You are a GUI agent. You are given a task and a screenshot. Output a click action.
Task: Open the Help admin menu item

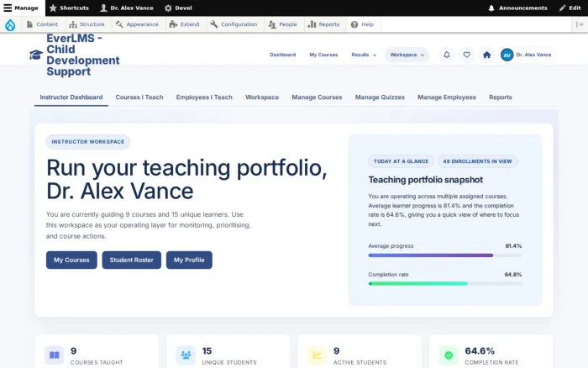click(362, 24)
